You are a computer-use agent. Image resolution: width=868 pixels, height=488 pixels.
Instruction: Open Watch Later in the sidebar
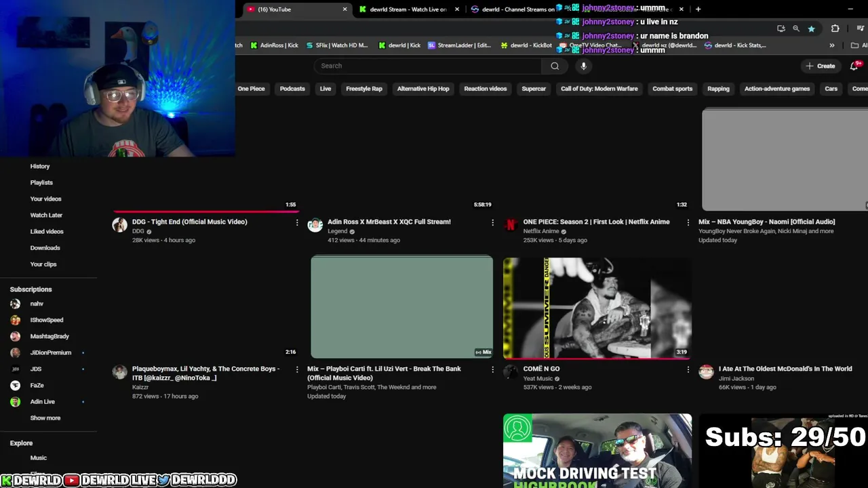[x=46, y=215]
